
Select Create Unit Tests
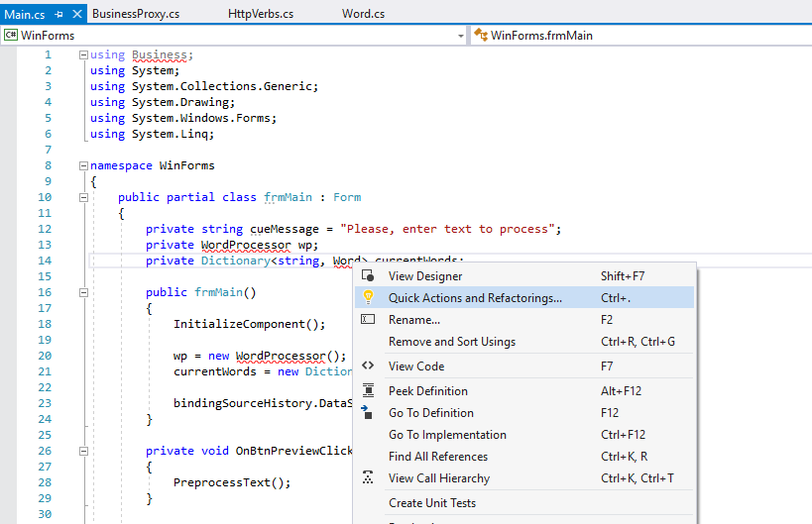click(524, 502)
